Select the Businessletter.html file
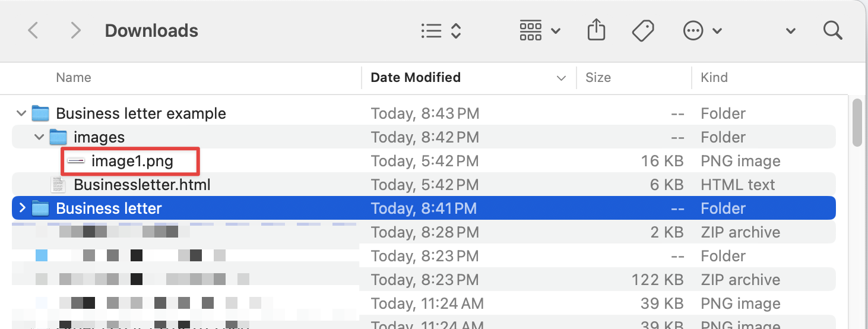868x329 pixels. pyautogui.click(x=142, y=185)
